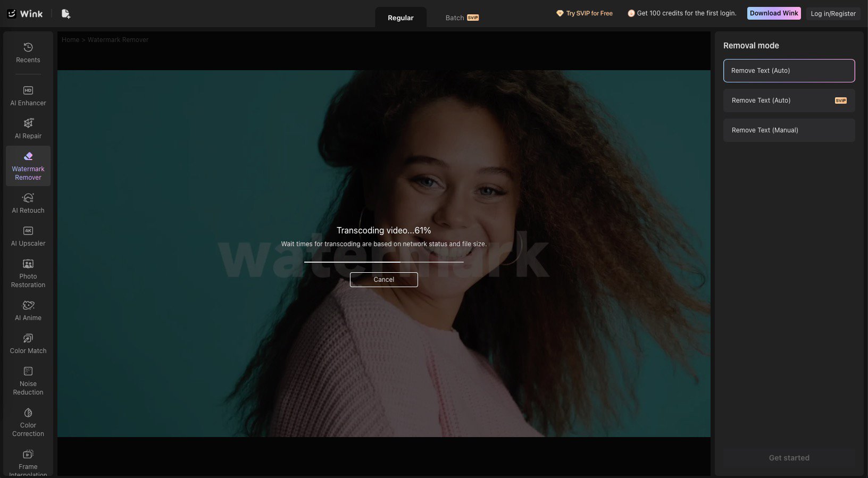Screen dimensions: 868x478
Task: Open the Color Correction icon
Action: 28,413
